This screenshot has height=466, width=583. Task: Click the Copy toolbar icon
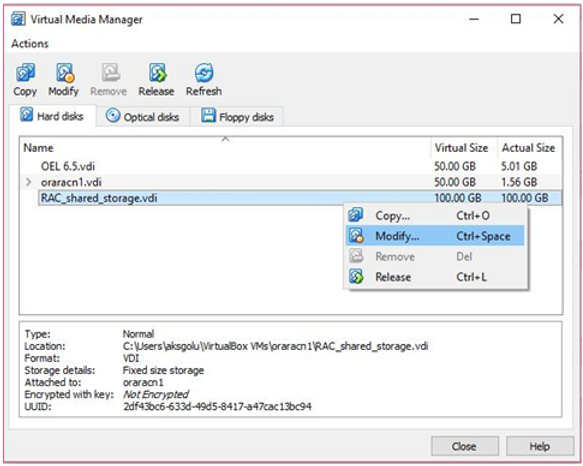(x=25, y=72)
